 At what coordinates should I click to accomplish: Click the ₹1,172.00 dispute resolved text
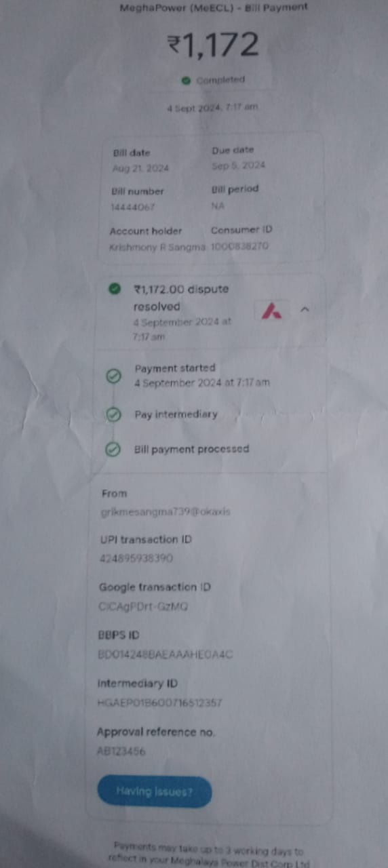click(x=181, y=298)
